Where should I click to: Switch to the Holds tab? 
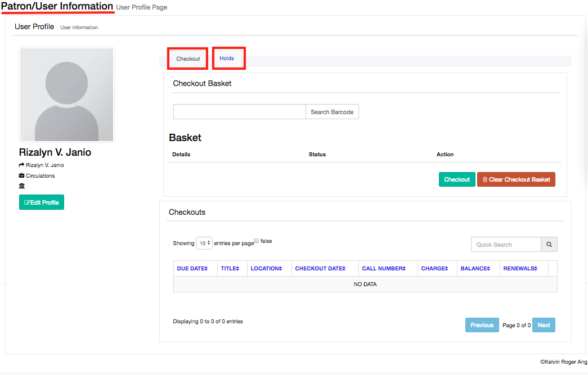tap(227, 58)
